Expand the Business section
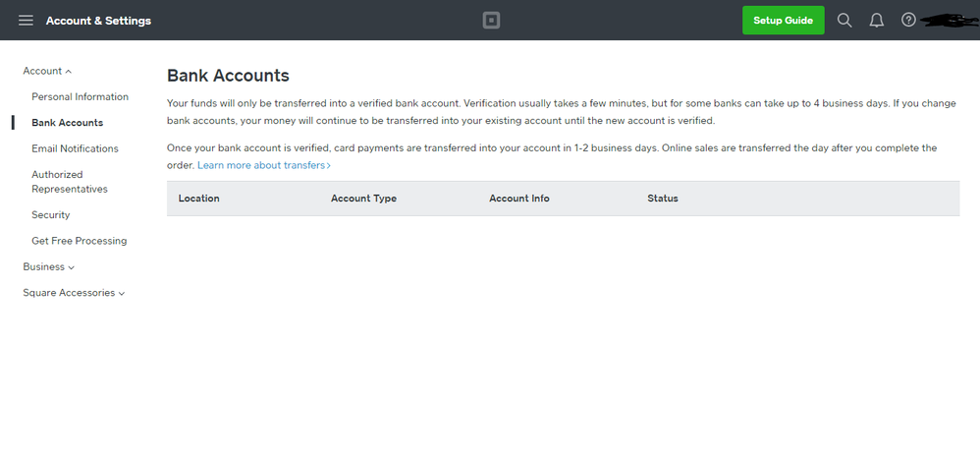Viewport: 980px width, 461px height. pos(48,266)
